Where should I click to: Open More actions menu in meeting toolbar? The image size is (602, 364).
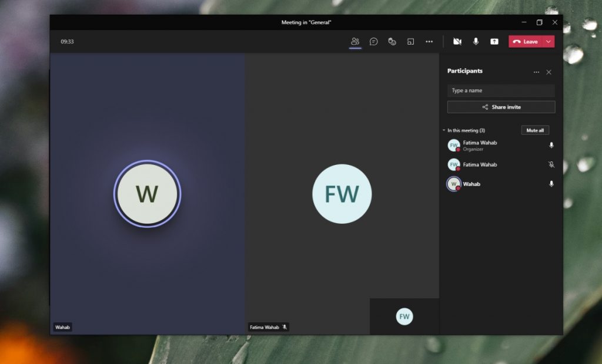point(429,41)
